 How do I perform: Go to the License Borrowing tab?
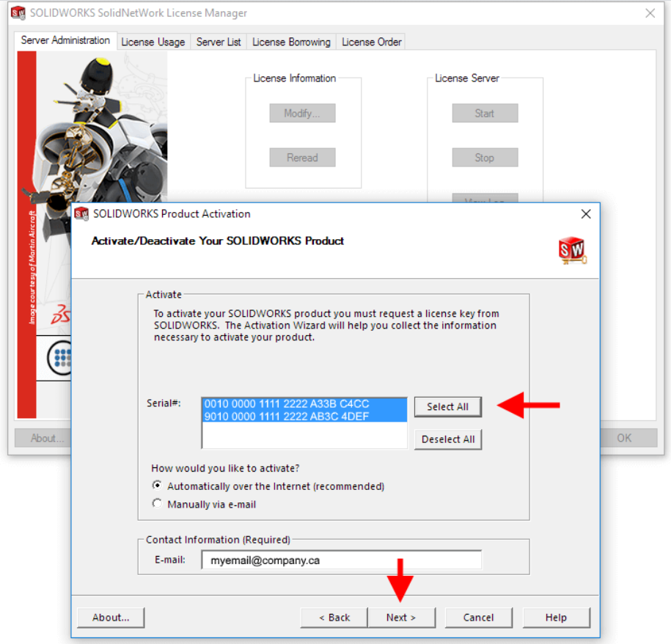coord(291,42)
